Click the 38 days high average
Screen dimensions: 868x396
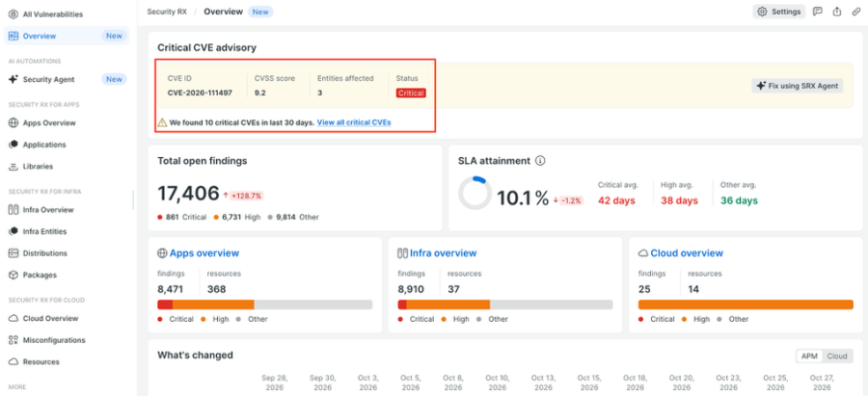click(x=679, y=200)
